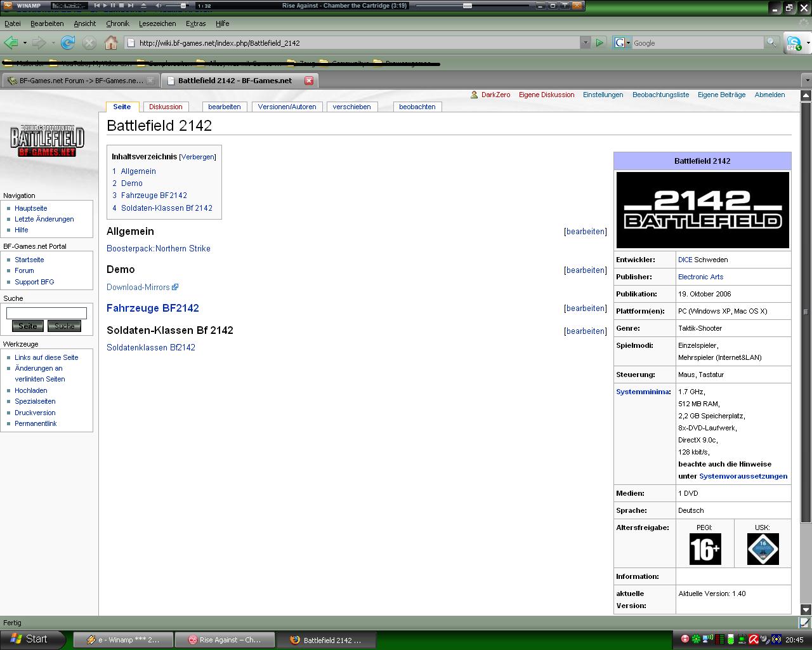812x650 pixels.
Task: Click the ICQ flower tray icon
Action: (696, 639)
